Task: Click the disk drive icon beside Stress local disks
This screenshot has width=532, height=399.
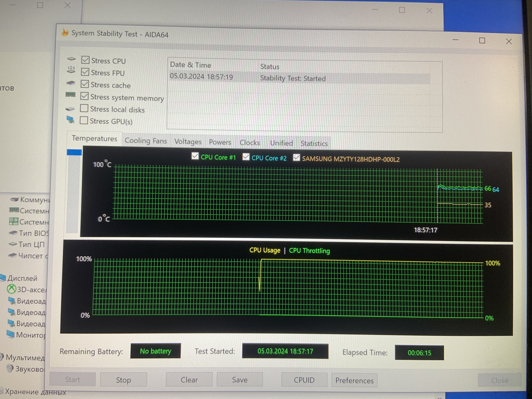Action: (x=70, y=109)
